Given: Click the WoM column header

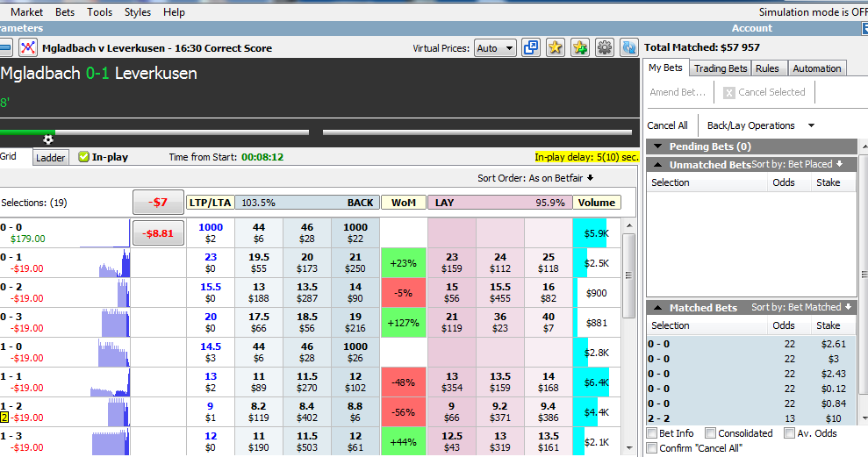Looking at the screenshot, I should tap(404, 203).
